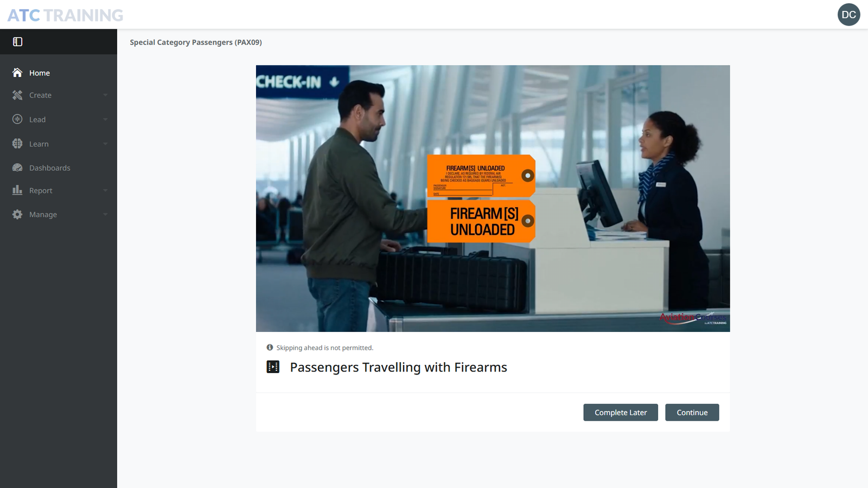Click the Dashboards gauge icon
Viewport: 868px width, 488px height.
point(17,168)
